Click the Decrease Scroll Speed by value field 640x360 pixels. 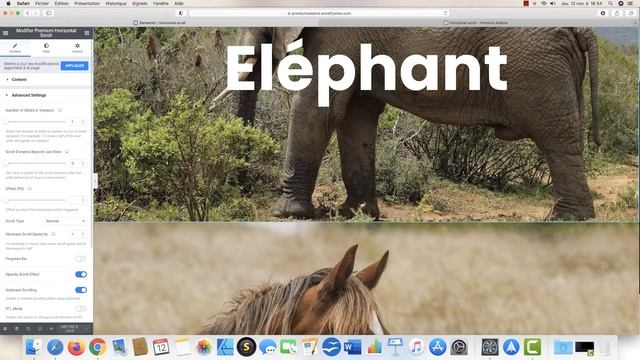(x=78, y=234)
